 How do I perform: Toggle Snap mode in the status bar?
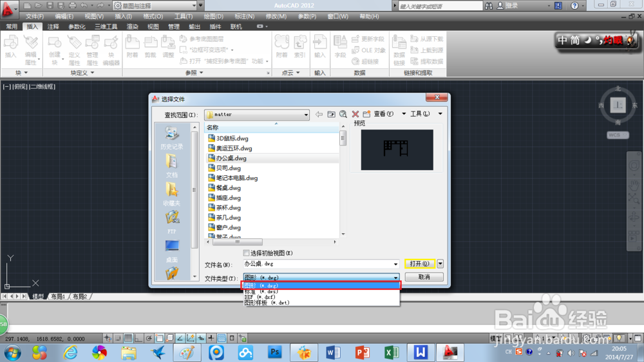118,338
